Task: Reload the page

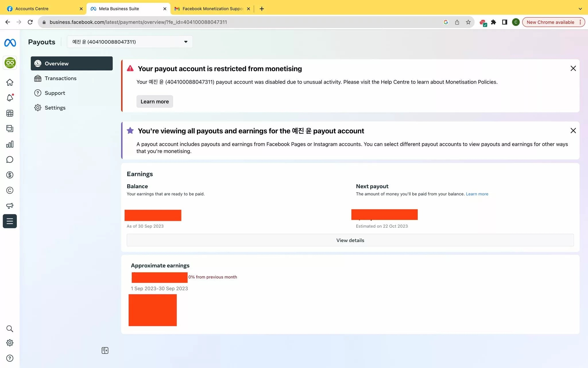Action: click(30, 22)
